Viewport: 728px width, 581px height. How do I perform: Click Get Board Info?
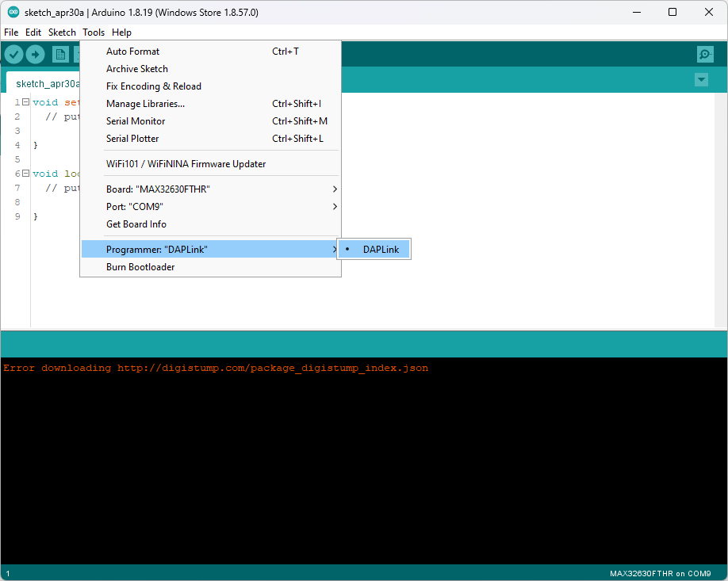(x=211, y=224)
